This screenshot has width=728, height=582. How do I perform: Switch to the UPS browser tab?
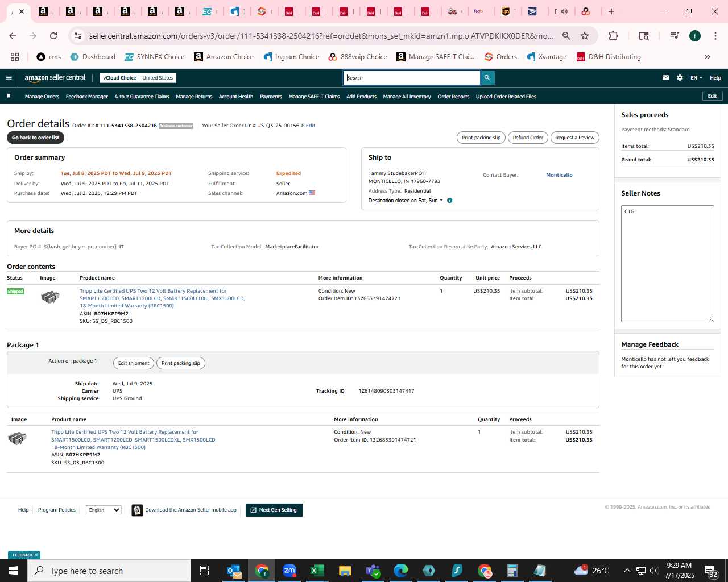point(506,11)
